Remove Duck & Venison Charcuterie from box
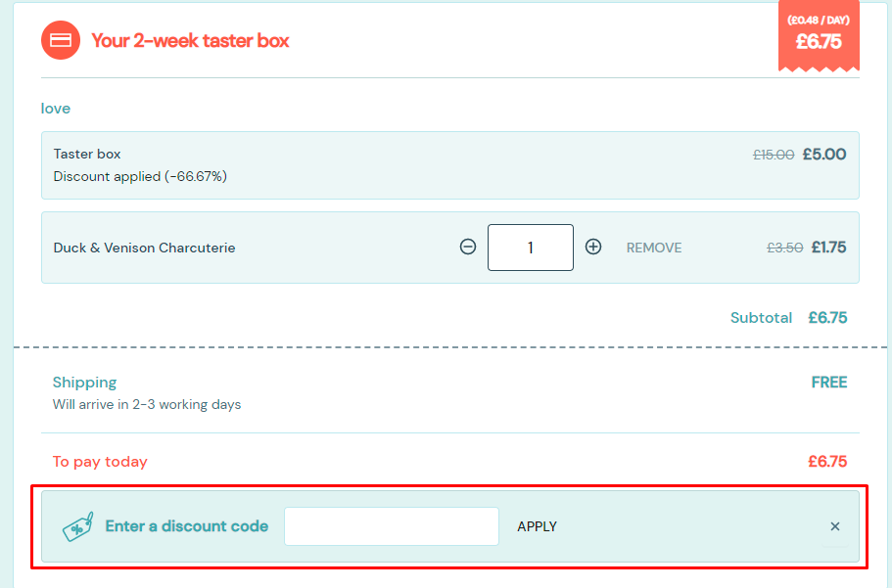 pos(654,249)
